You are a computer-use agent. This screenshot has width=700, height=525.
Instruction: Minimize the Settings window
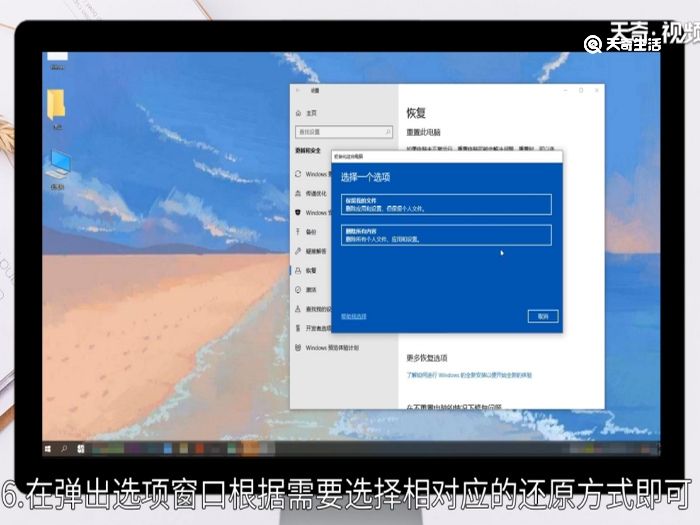click(566, 90)
